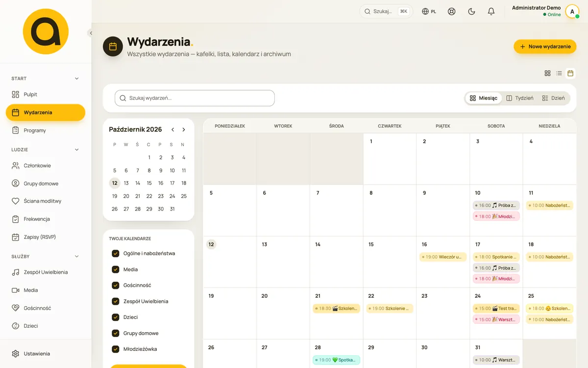Screen dimensions: 588x368
Task: Open the 19:00 Spotka... event on the 28th
Action: click(x=337, y=360)
